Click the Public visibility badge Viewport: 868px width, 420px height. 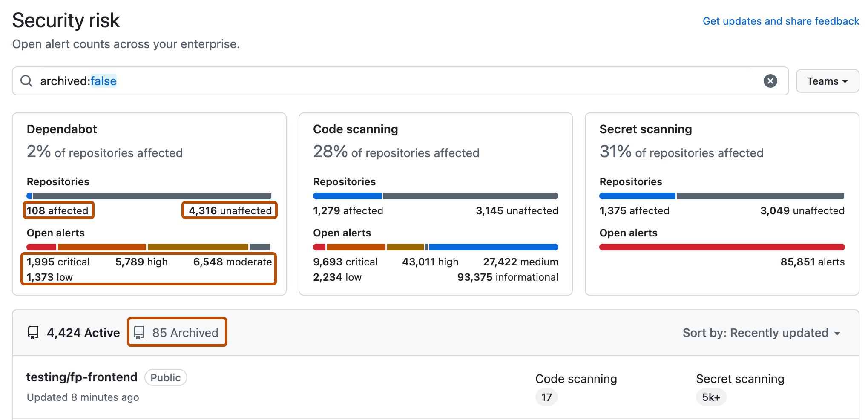point(166,377)
